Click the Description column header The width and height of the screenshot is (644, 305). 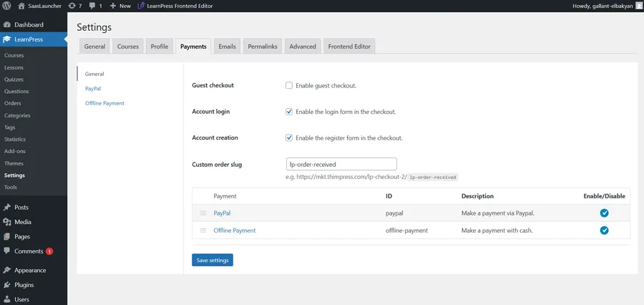coord(477,196)
